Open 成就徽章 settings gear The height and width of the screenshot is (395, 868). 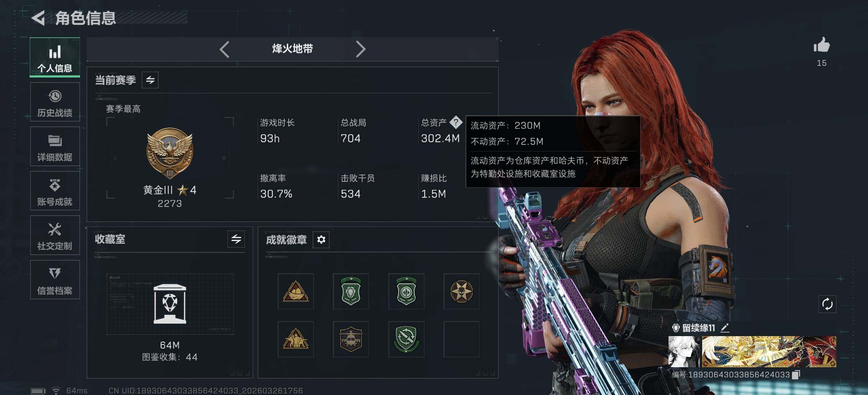[321, 240]
